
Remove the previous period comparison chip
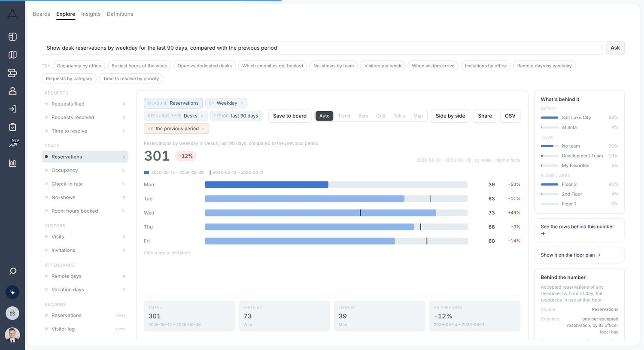click(x=203, y=129)
